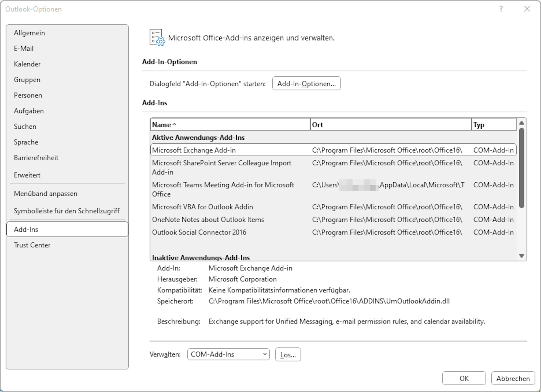
Task: Click the scroll down arrow in add-ins list
Action: point(522,256)
